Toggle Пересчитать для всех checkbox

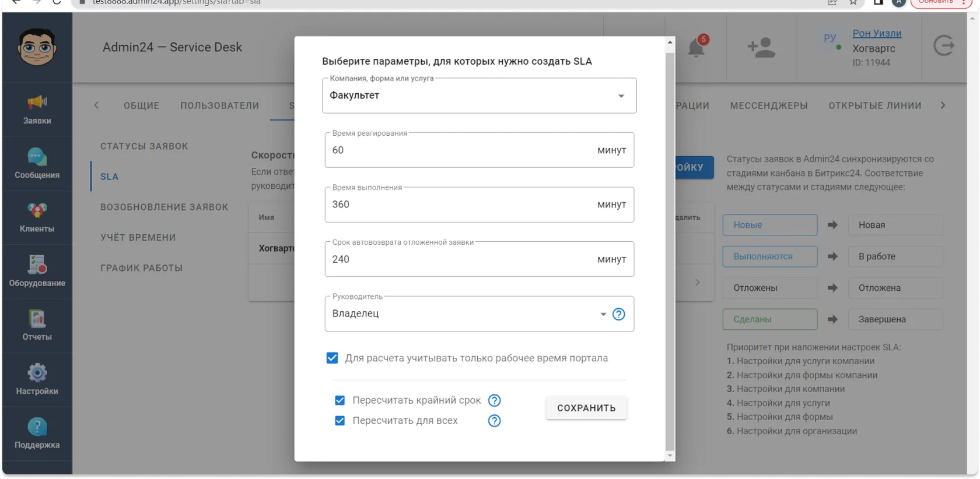[339, 421]
